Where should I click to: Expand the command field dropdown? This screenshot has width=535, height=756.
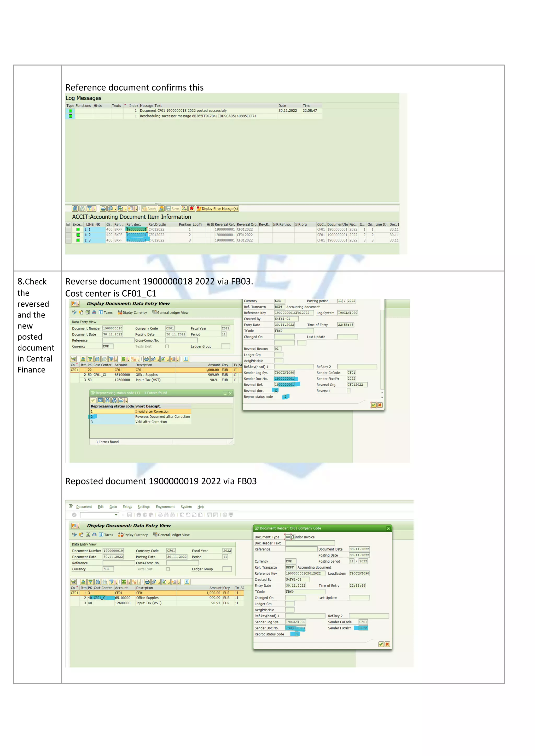click(x=116, y=515)
